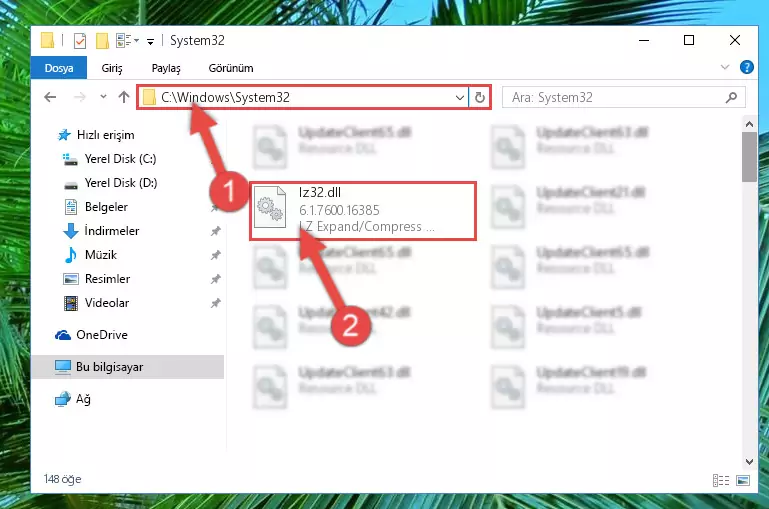Screen dimensions: 769x509
Task: Click the forward navigation arrow
Action: click(79, 97)
